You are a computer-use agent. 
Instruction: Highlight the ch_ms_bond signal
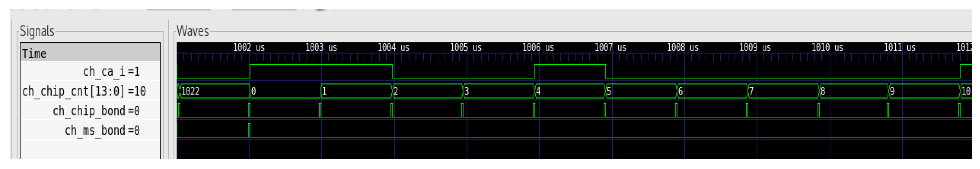102,131
